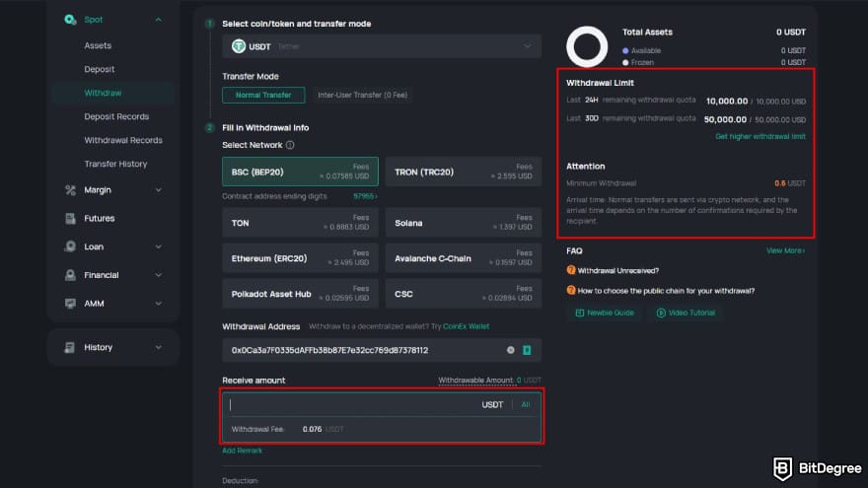Select the Ethereum (ERC20) network
The image size is (868, 488).
[x=300, y=258]
